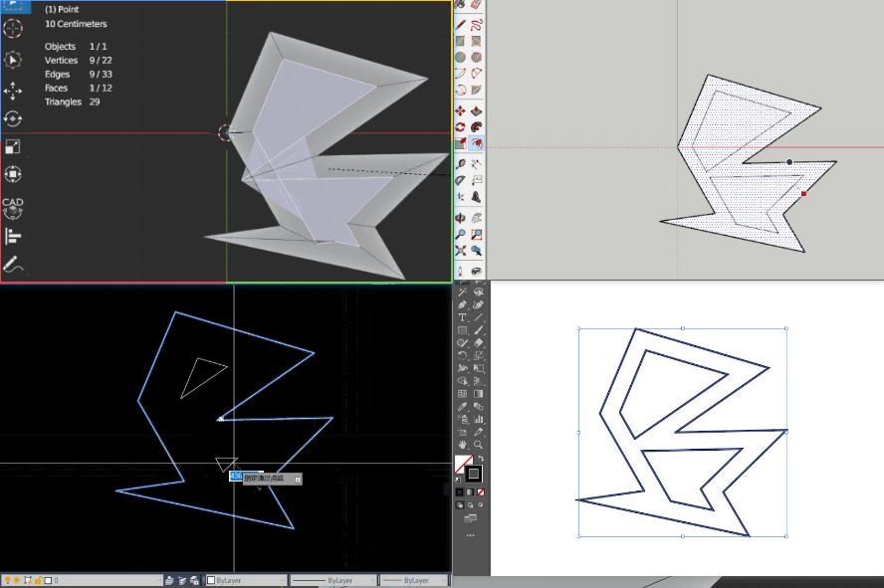Choose Illustrator's Hand tool
The image size is (884, 588).
pos(462,445)
